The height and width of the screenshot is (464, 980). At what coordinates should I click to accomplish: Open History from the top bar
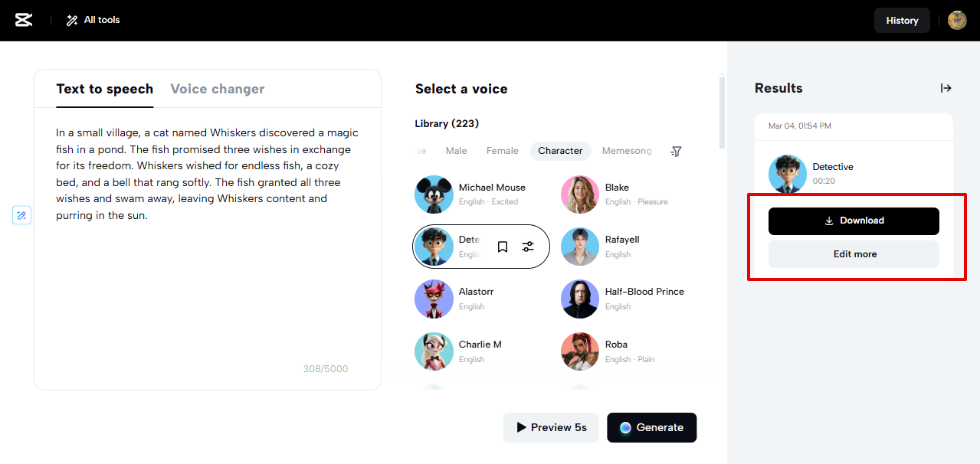coord(902,20)
